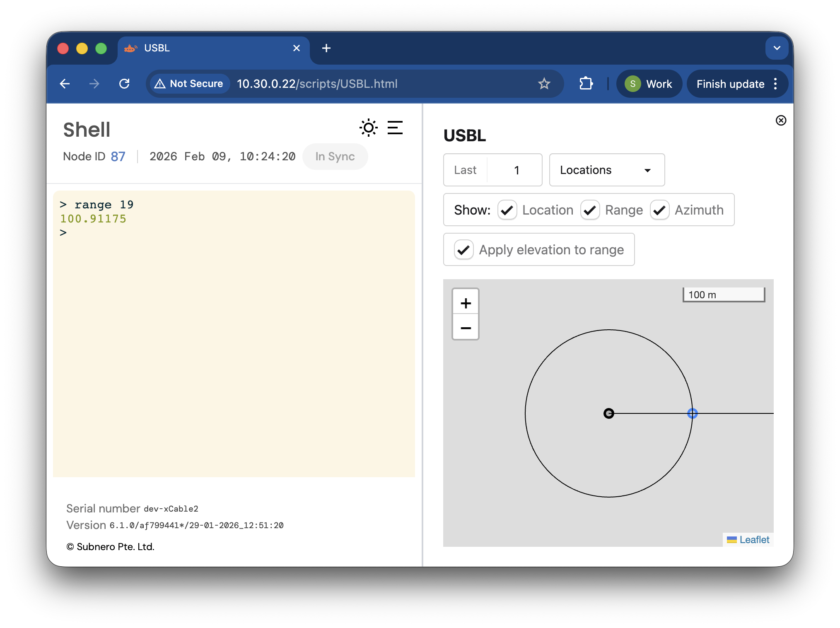Expand the tab search chevron dropdown
The width and height of the screenshot is (840, 628).
[777, 48]
